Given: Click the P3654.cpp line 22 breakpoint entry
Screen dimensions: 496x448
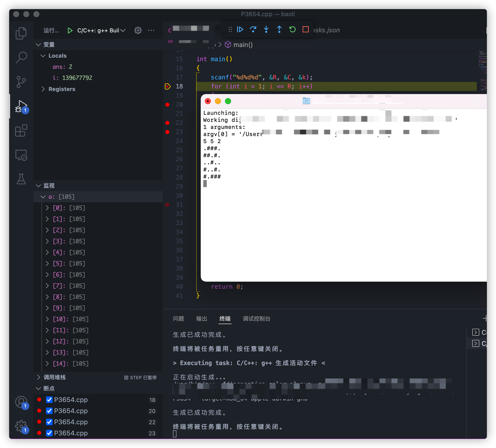Looking at the screenshot, I should pos(98,422).
